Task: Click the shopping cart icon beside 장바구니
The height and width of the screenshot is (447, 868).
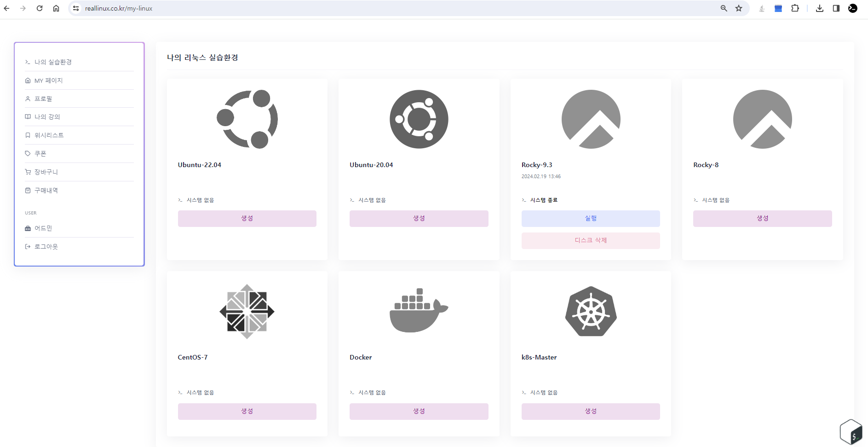Action: click(28, 172)
